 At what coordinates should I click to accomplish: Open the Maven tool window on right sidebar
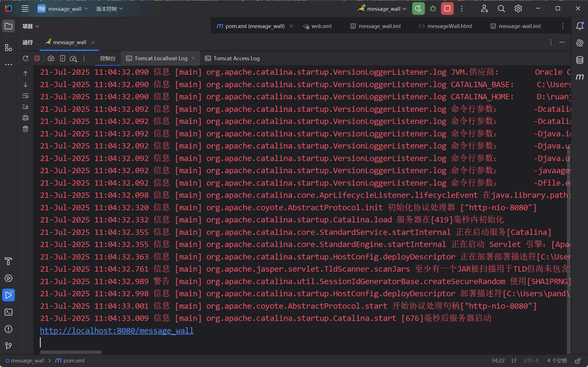tap(580, 77)
